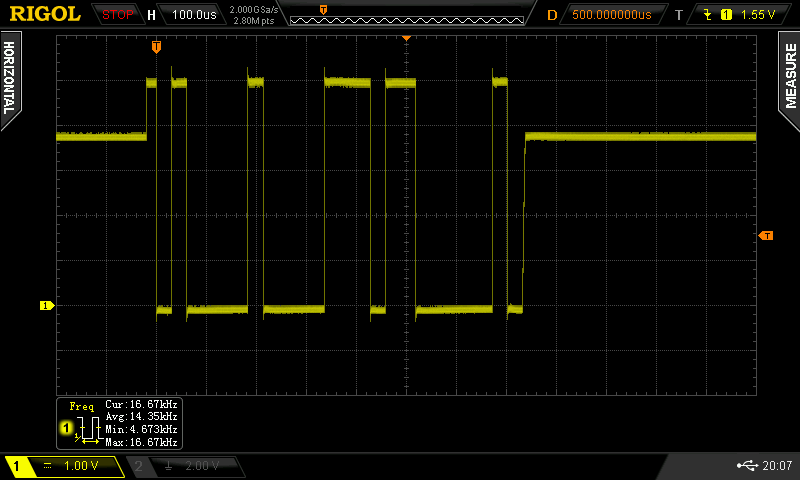
Task: Click the 20:07 clock display
Action: pyautogui.click(x=777, y=465)
